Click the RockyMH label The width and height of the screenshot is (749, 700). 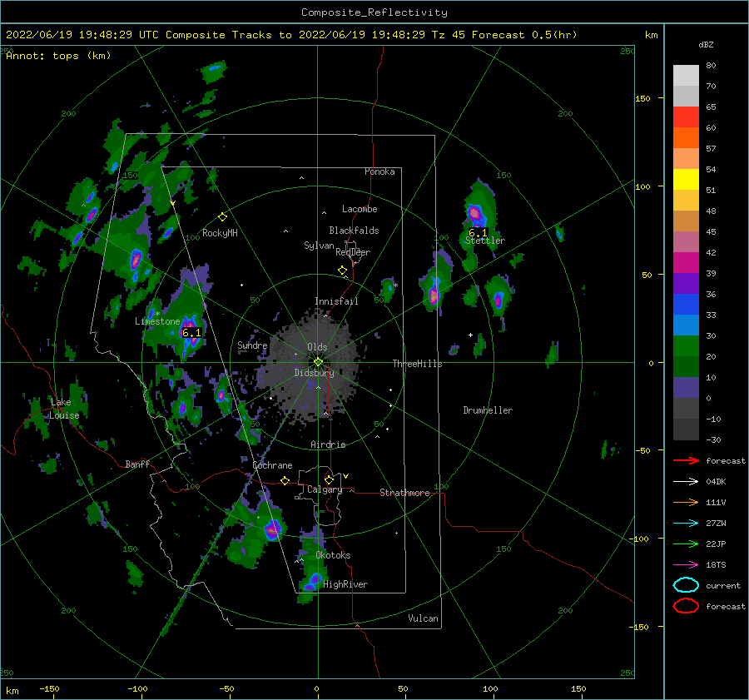tap(220, 233)
